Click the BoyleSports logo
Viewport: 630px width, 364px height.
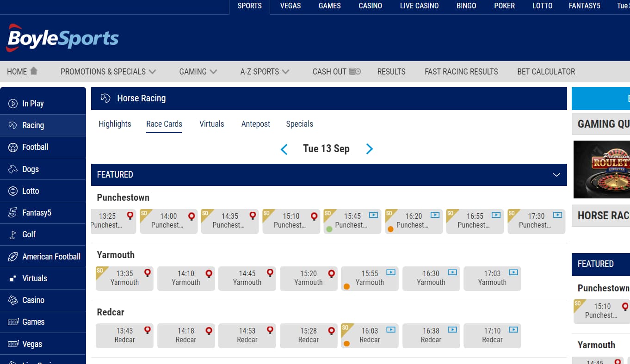[62, 37]
